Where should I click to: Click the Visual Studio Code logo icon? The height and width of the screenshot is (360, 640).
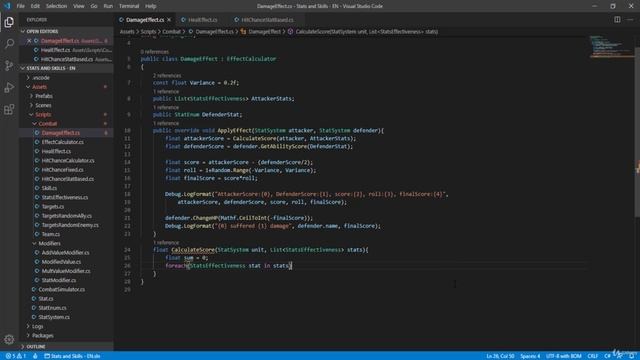tap(7, 6)
